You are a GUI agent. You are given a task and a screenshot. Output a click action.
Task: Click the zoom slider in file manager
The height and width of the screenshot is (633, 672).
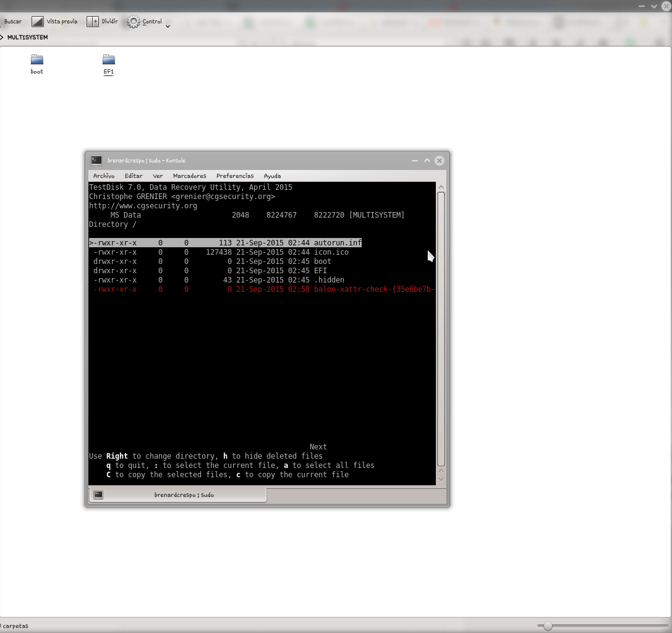tap(548, 626)
